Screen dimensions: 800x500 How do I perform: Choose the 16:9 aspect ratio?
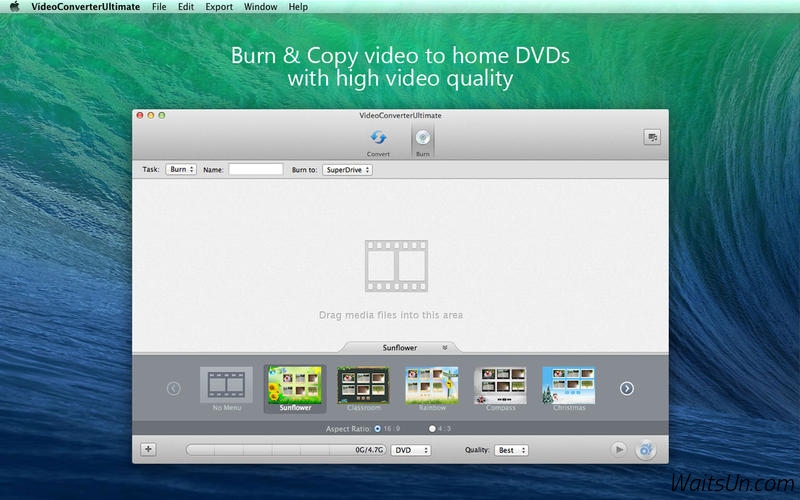(378, 429)
